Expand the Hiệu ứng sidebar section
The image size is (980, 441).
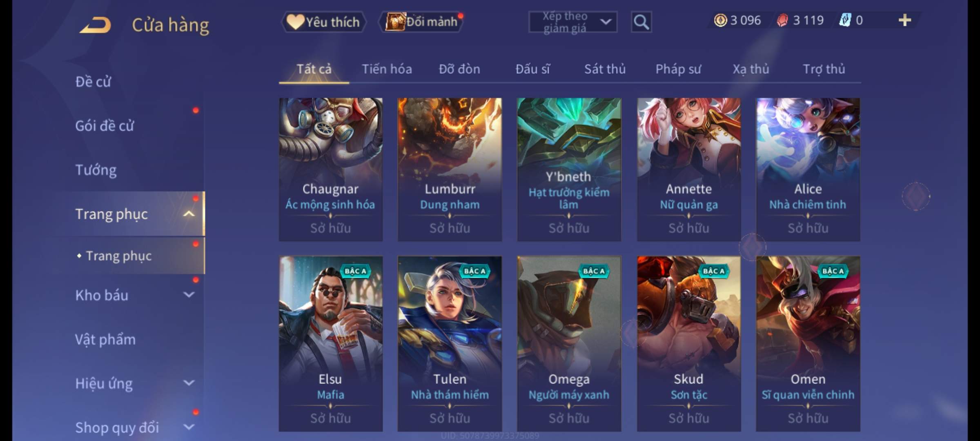189,383
